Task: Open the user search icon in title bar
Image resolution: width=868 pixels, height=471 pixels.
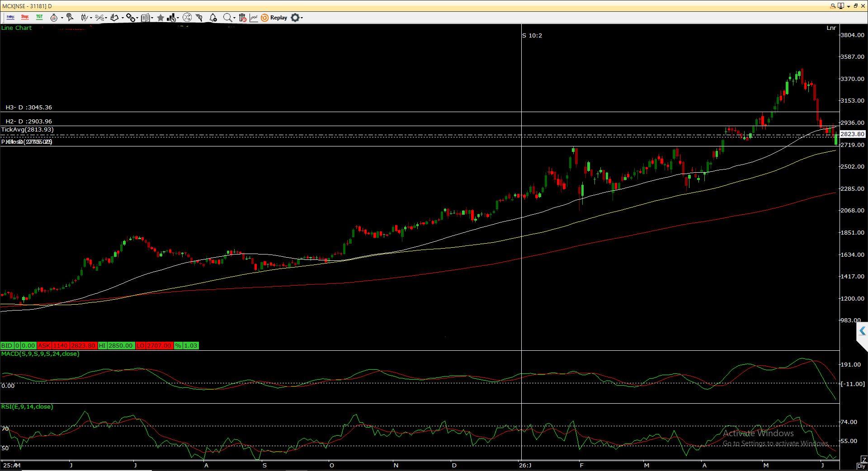Action: coord(833,6)
